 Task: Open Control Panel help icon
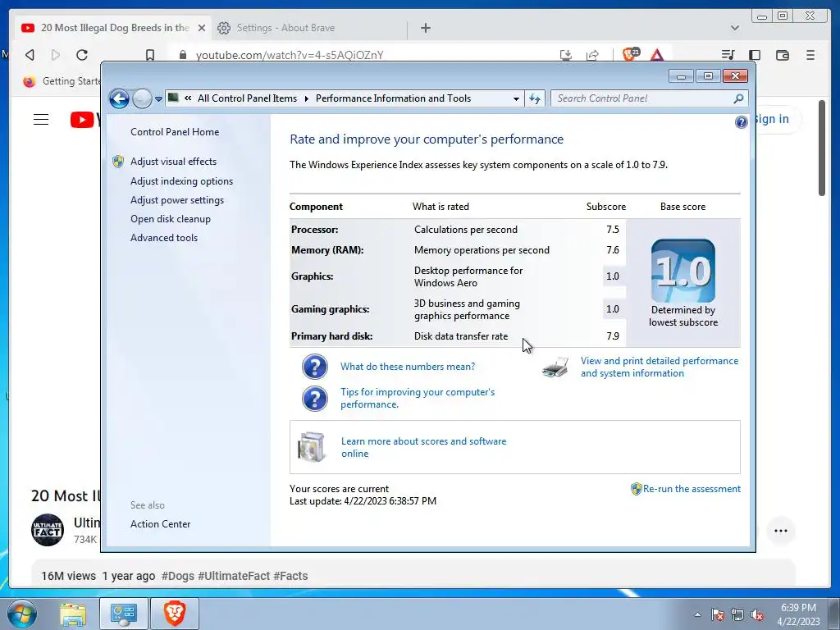[x=741, y=122]
